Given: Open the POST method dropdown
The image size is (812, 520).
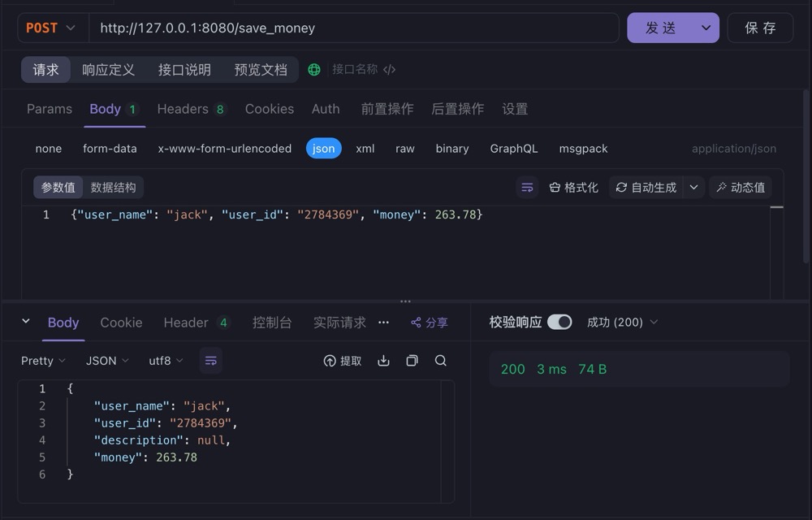Looking at the screenshot, I should pos(51,27).
